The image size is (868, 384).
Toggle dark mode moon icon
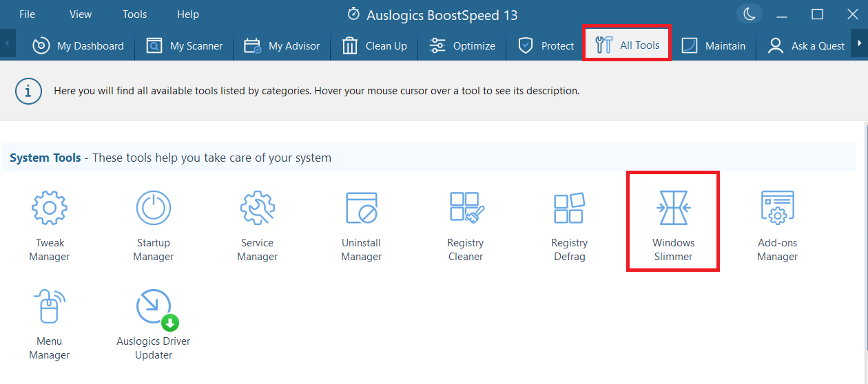(750, 14)
